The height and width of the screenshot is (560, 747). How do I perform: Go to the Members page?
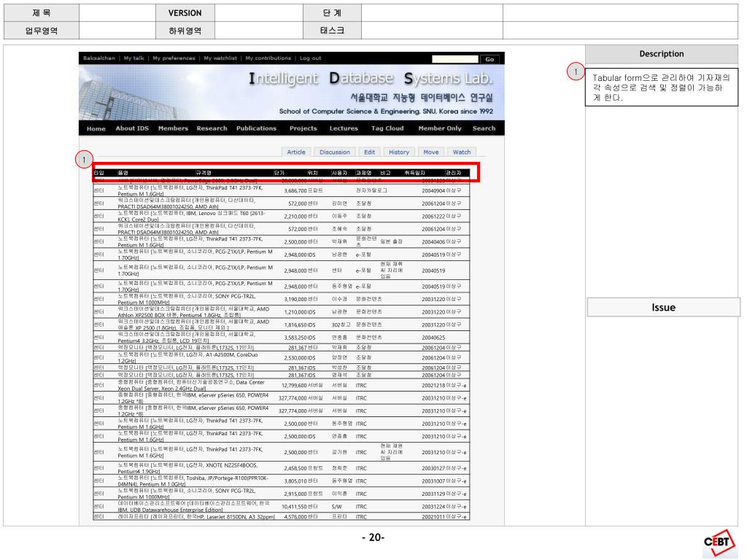tap(173, 128)
